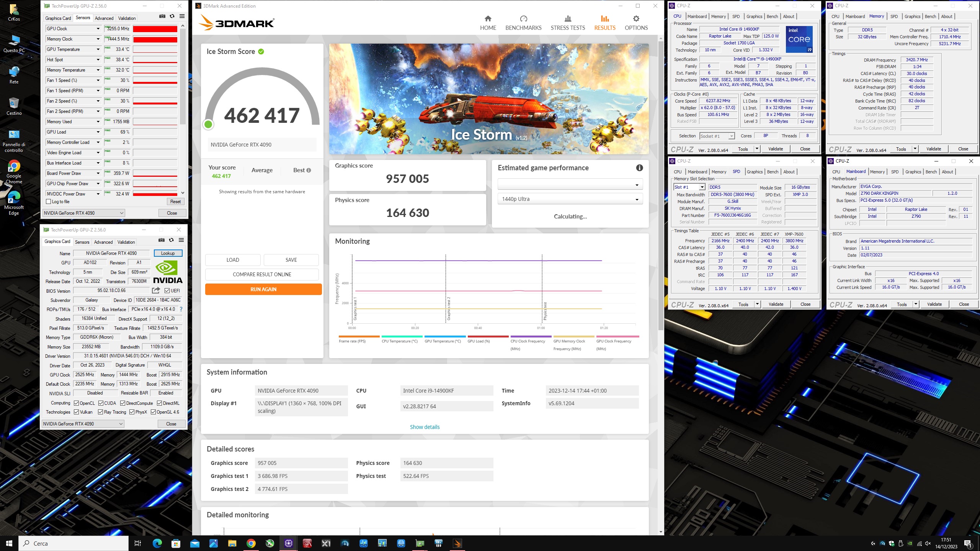Switch to Advanced tab in top GPU-Z window

[x=104, y=18]
